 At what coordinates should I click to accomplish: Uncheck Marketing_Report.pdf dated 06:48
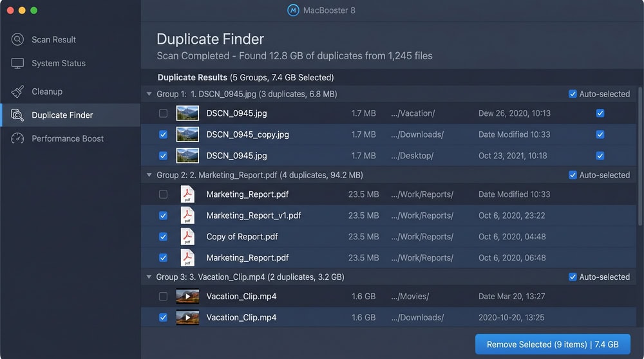pyautogui.click(x=163, y=257)
